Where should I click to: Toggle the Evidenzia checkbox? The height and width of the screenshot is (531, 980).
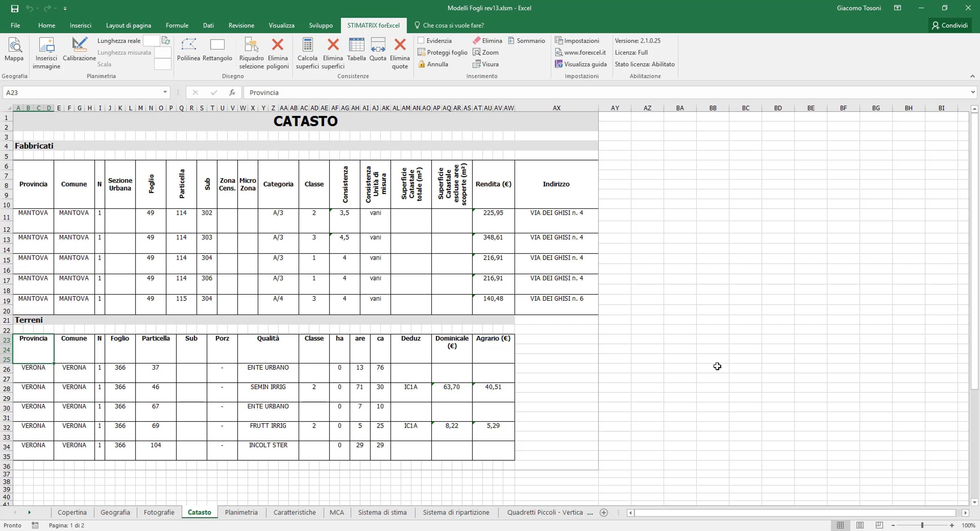tap(421, 40)
